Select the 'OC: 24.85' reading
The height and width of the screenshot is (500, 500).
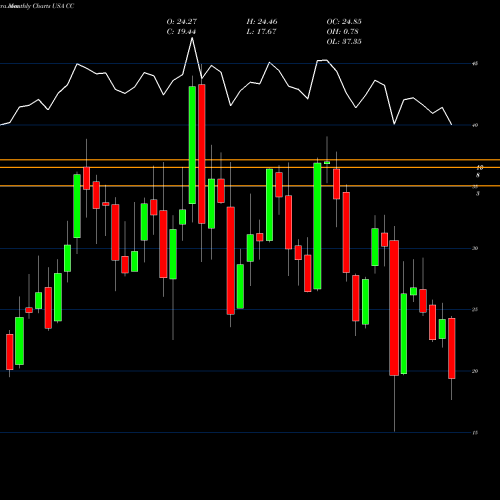[344, 22]
